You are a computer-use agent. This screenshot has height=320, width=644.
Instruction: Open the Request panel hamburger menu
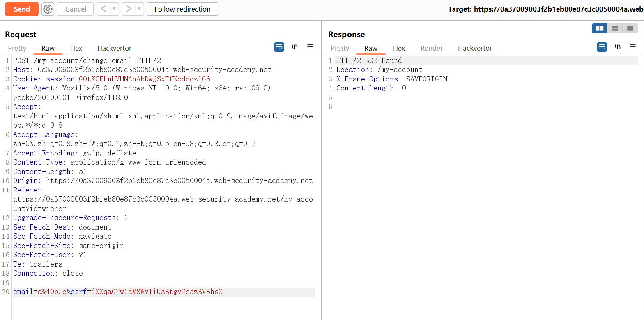click(310, 47)
